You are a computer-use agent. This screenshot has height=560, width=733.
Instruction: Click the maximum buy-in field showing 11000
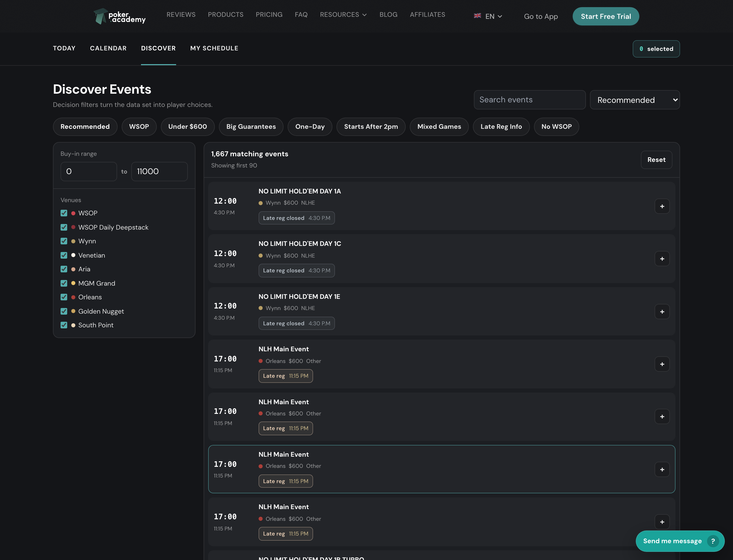pos(159,171)
